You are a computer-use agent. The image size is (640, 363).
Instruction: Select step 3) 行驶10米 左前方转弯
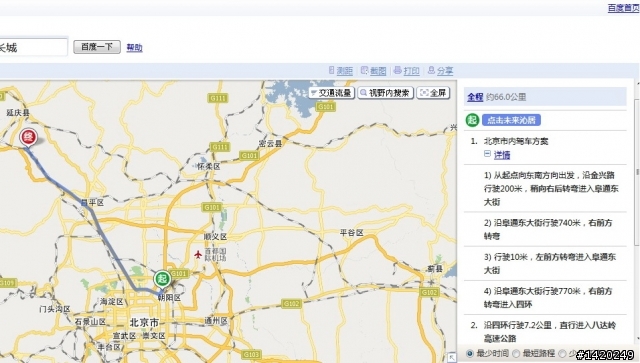tap(550, 263)
